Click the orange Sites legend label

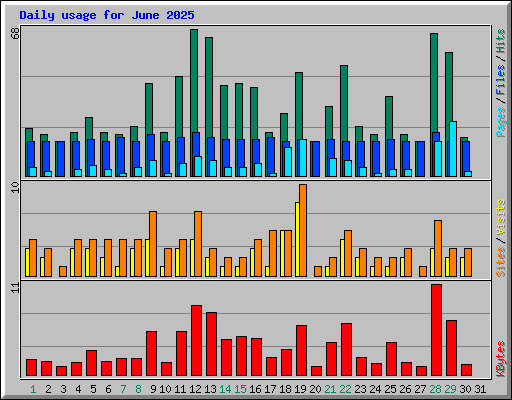tap(500, 262)
